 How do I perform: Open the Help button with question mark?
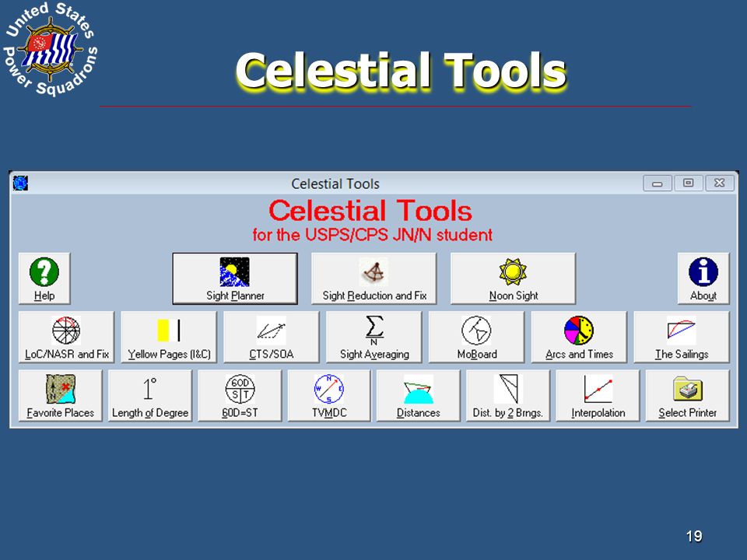(x=44, y=278)
